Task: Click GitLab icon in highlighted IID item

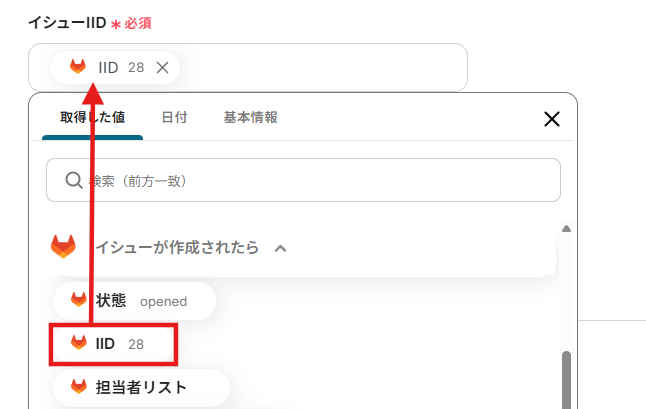Action: (78, 343)
